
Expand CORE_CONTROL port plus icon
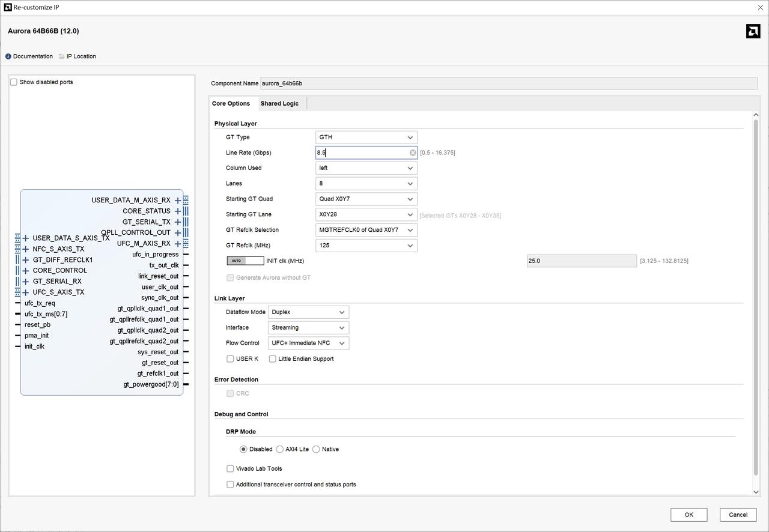26,271
